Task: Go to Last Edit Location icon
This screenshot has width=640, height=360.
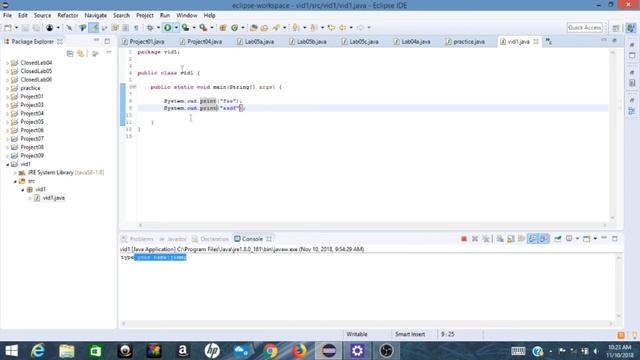Action: (x=331, y=28)
